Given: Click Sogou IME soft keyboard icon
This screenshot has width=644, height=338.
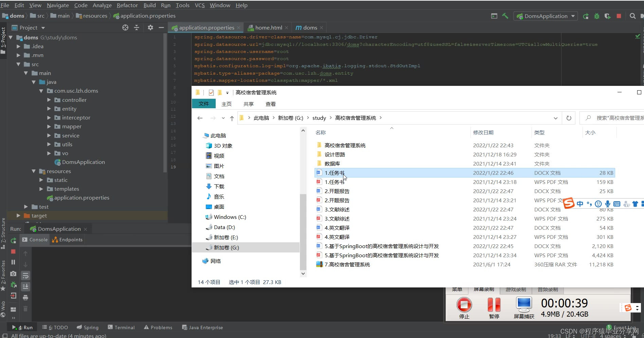Looking at the screenshot, I should point(617,204).
